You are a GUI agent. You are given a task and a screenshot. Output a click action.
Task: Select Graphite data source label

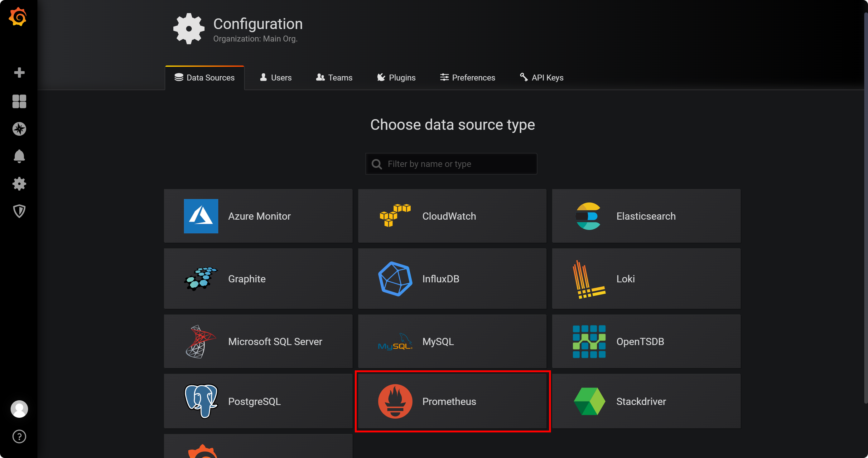[x=247, y=279]
